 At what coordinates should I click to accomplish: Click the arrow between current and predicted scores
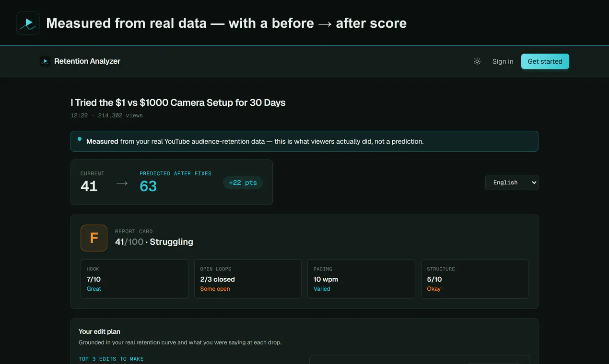point(122,183)
